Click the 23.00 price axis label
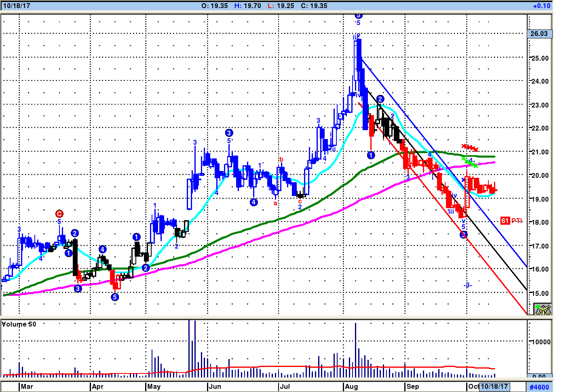The height and width of the screenshot is (392, 566). tap(540, 105)
